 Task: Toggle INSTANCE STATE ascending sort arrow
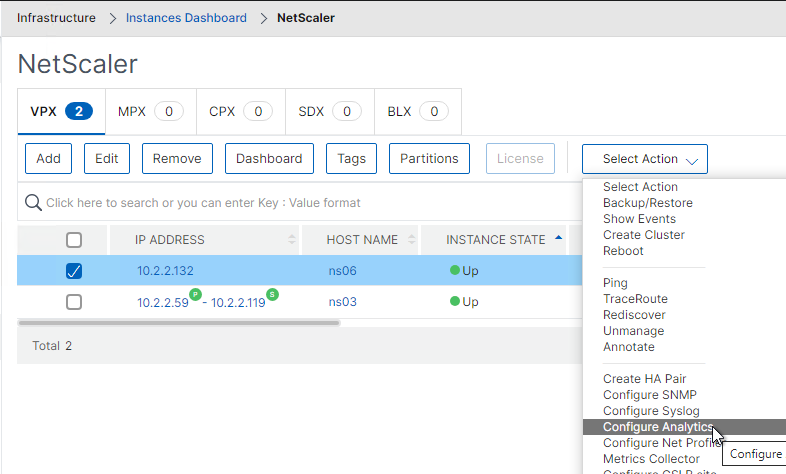[558, 238]
